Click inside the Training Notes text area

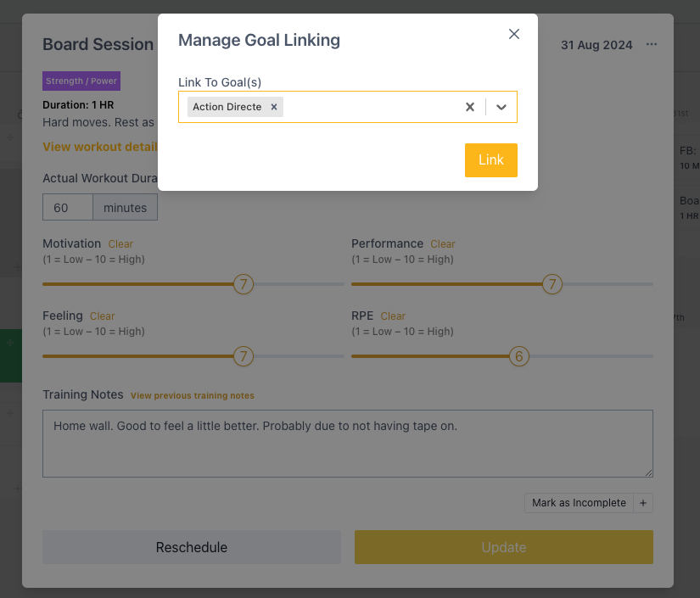pyautogui.click(x=348, y=444)
